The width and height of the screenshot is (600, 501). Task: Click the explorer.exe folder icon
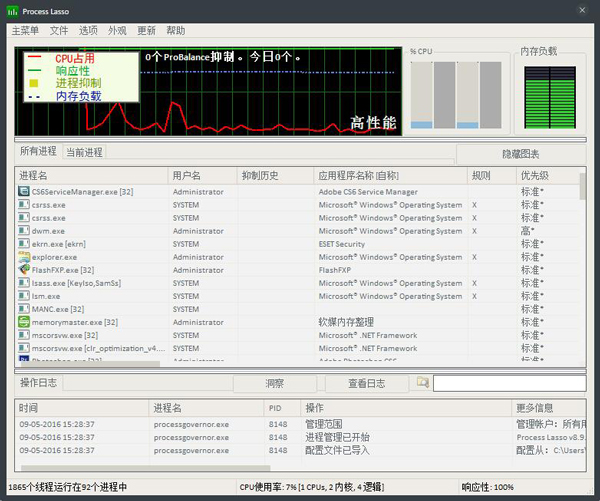[x=24, y=257]
